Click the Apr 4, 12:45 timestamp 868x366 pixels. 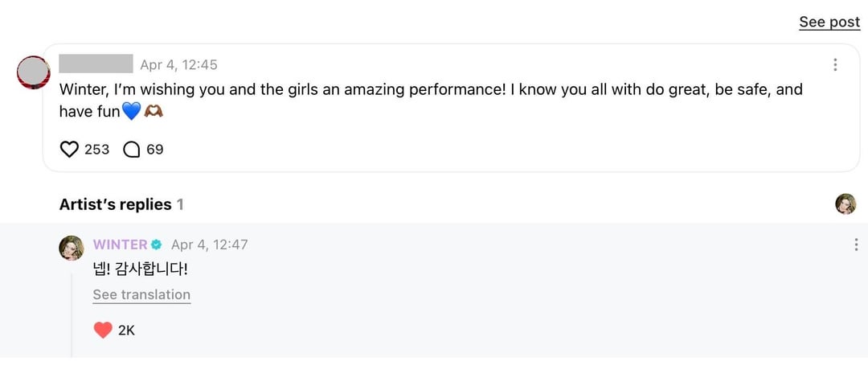[178, 64]
